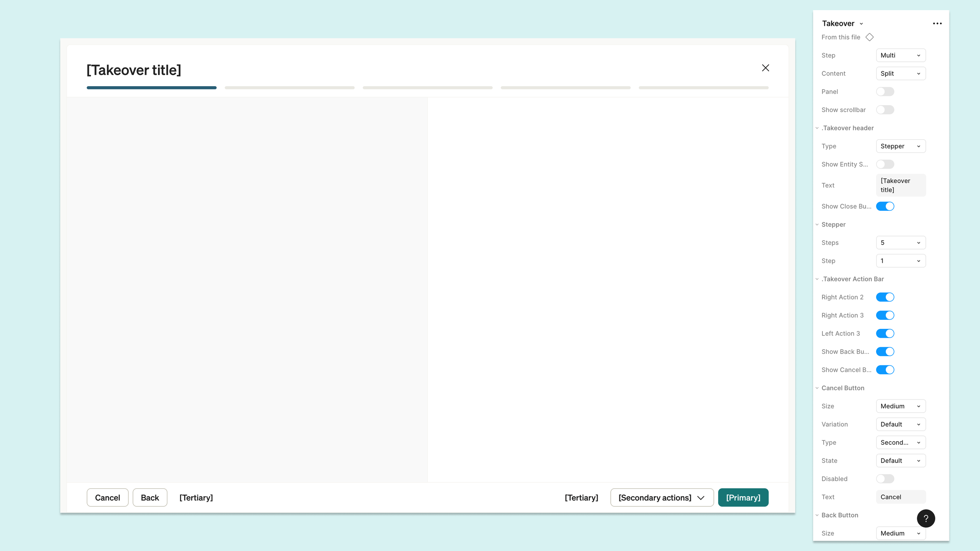
Task: Open the question mark help button
Action: 926,518
